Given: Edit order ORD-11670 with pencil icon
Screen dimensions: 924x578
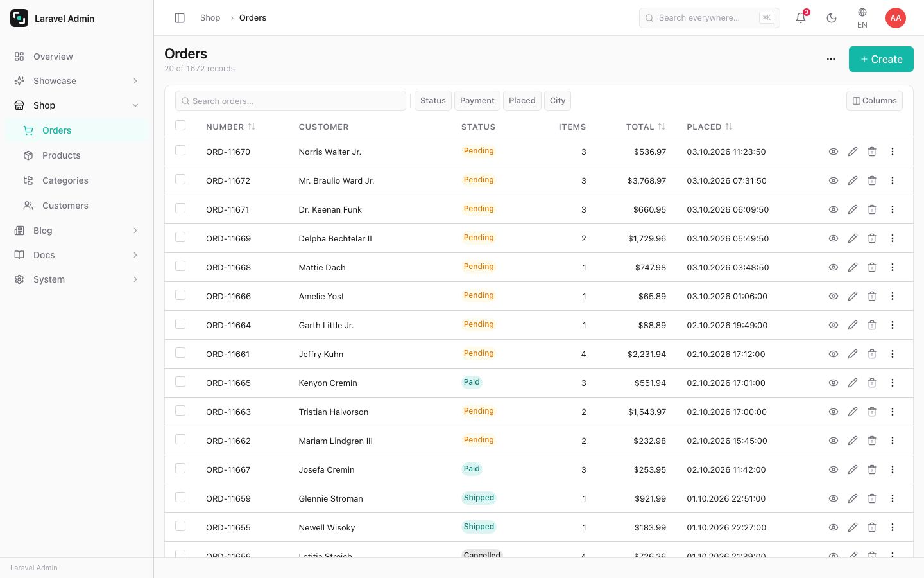Looking at the screenshot, I should pyautogui.click(x=853, y=152).
